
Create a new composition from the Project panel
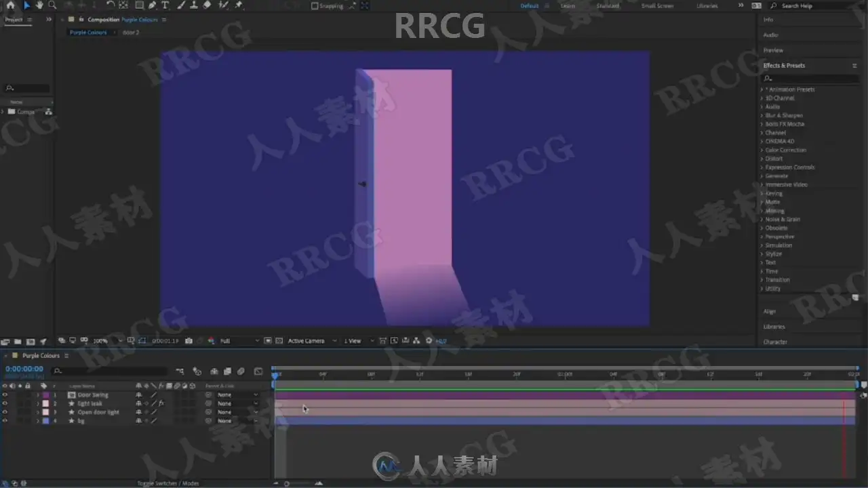(31, 342)
